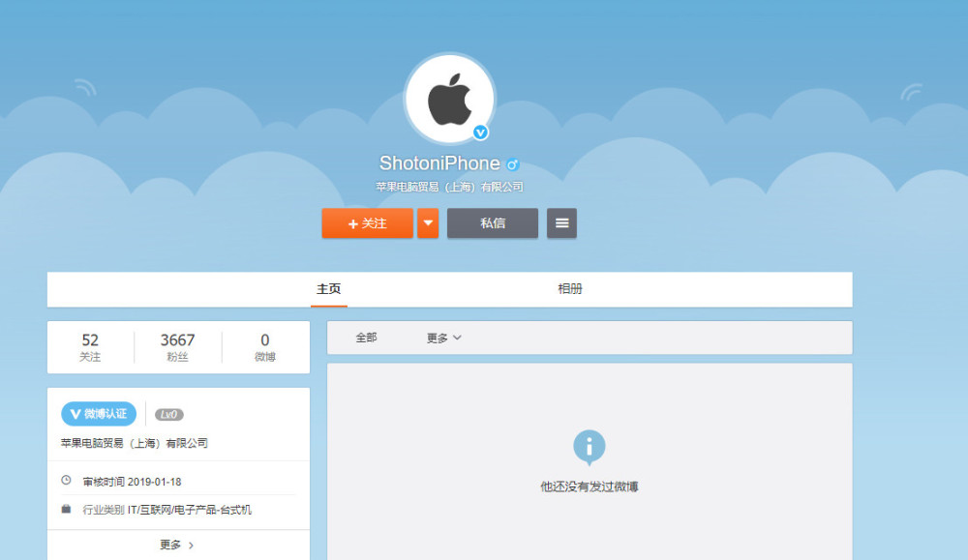This screenshot has width=968, height=560.
Task: Click the 行业类别 IT/互联网 industry text
Action: coord(167,510)
